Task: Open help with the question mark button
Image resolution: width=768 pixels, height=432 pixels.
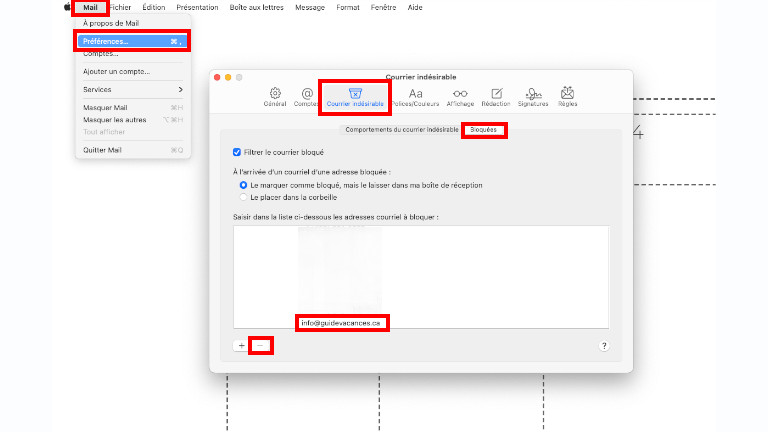Action: click(604, 346)
